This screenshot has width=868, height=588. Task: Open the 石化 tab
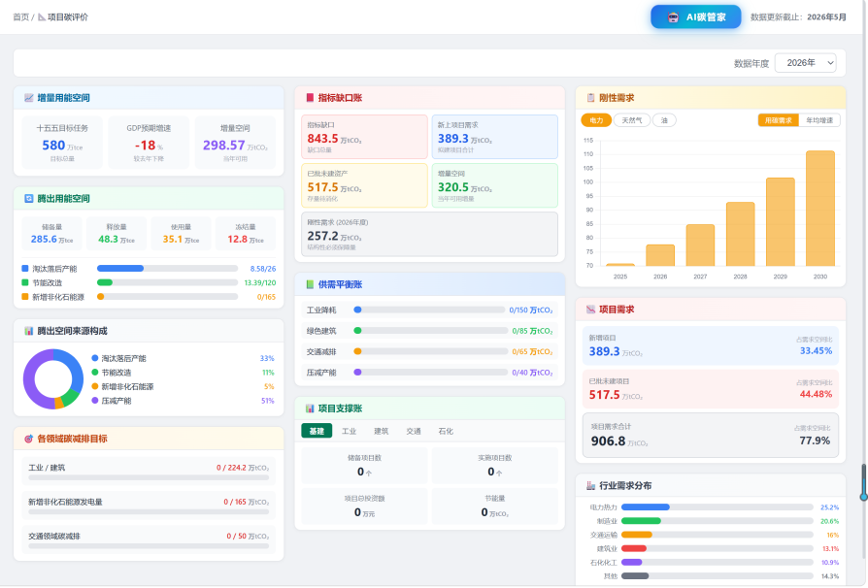446,431
